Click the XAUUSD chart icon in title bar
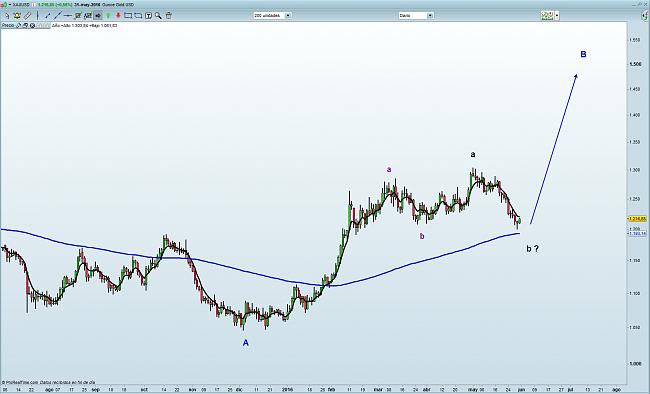650x394 pixels. point(5,4)
